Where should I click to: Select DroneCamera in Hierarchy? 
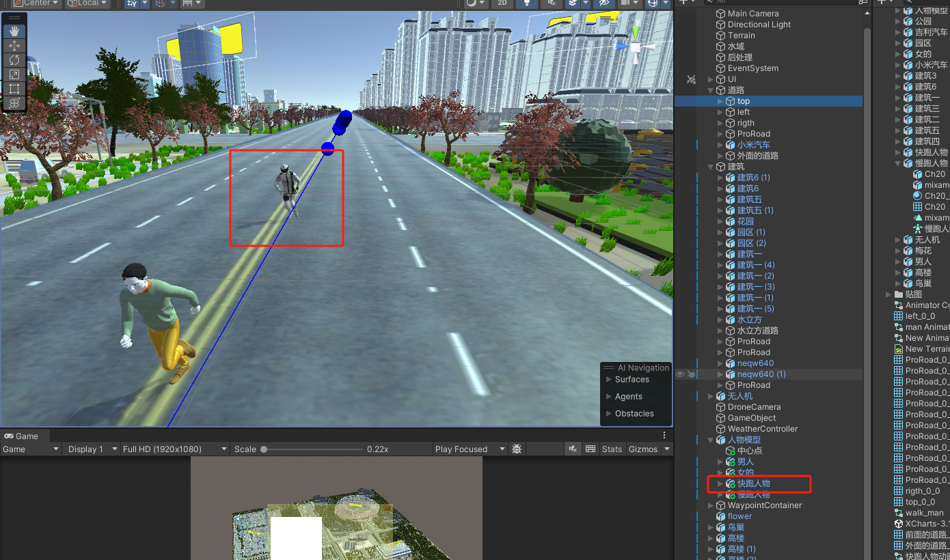click(754, 407)
